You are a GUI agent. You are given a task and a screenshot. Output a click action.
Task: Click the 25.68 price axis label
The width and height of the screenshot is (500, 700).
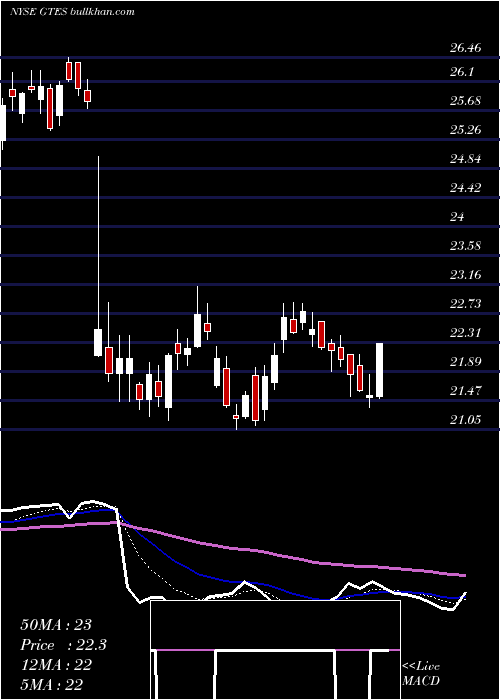[x=466, y=101]
